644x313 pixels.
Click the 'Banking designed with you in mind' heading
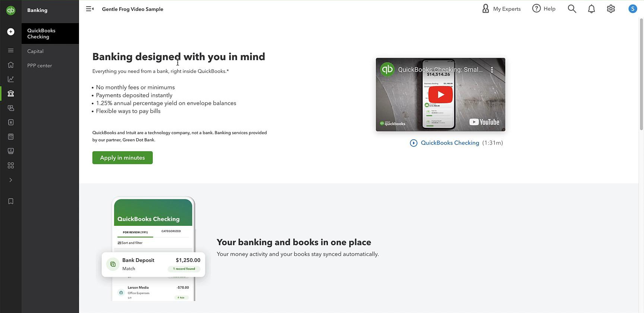pyautogui.click(x=179, y=57)
